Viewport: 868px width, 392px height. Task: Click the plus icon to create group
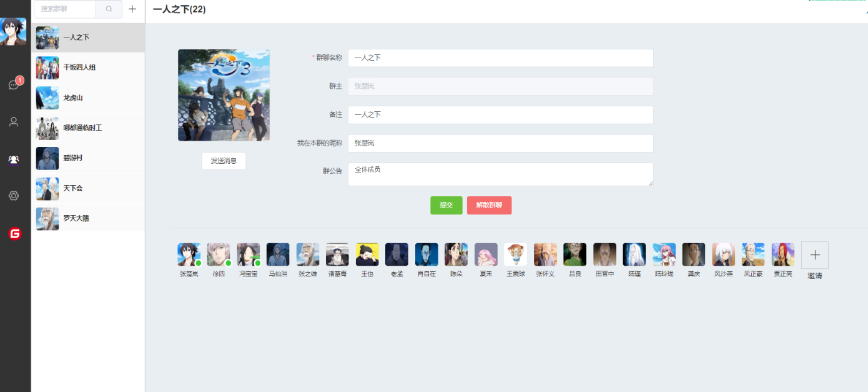(x=132, y=9)
